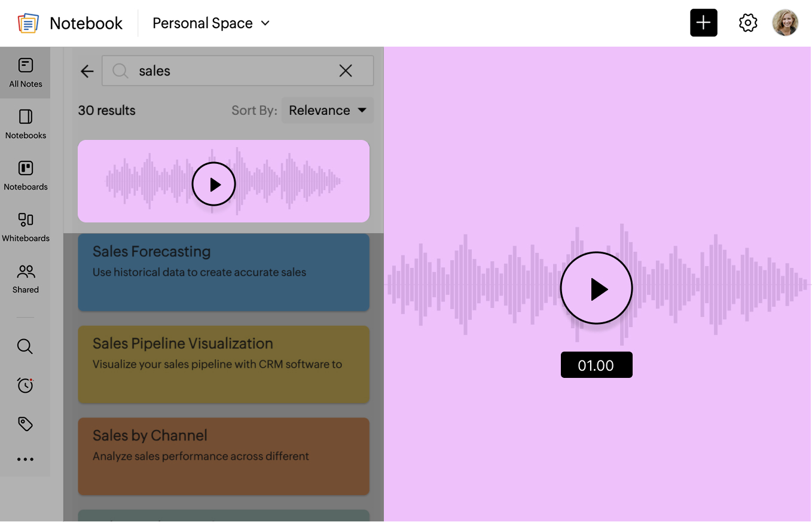Open Whiteboards from the sidebar
This screenshot has width=812, height=522.
pos(25,227)
